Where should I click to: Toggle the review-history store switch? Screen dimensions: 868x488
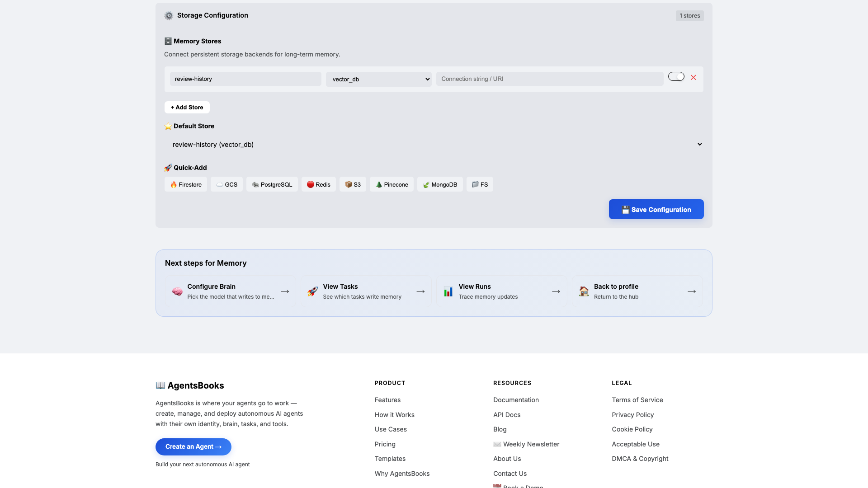(x=676, y=76)
